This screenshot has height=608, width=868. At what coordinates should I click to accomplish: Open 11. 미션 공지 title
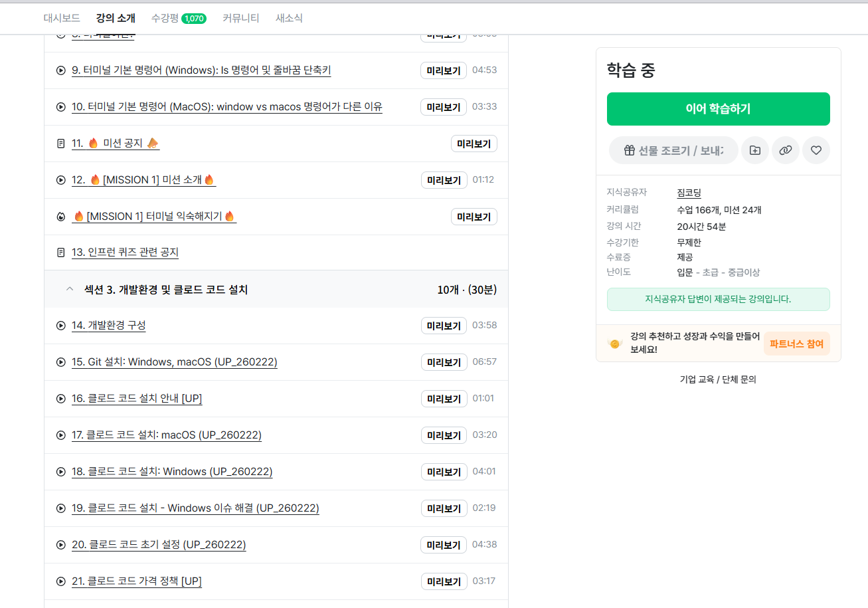click(116, 144)
